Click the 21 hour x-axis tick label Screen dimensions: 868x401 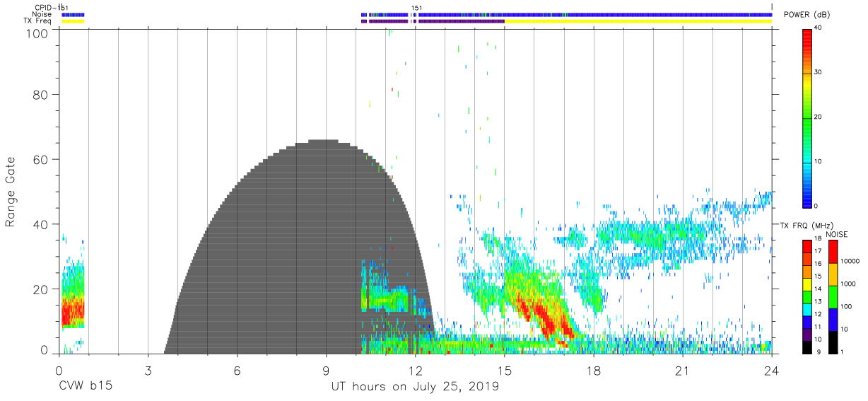click(683, 371)
